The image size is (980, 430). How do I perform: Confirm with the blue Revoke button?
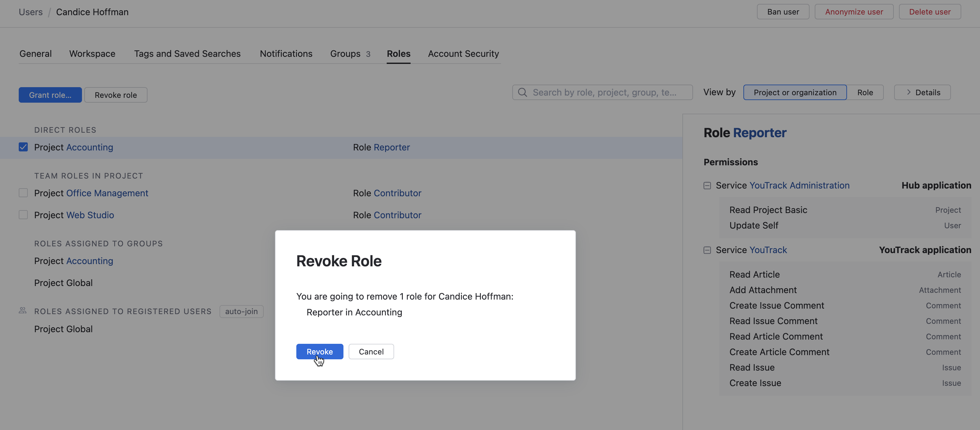(319, 351)
